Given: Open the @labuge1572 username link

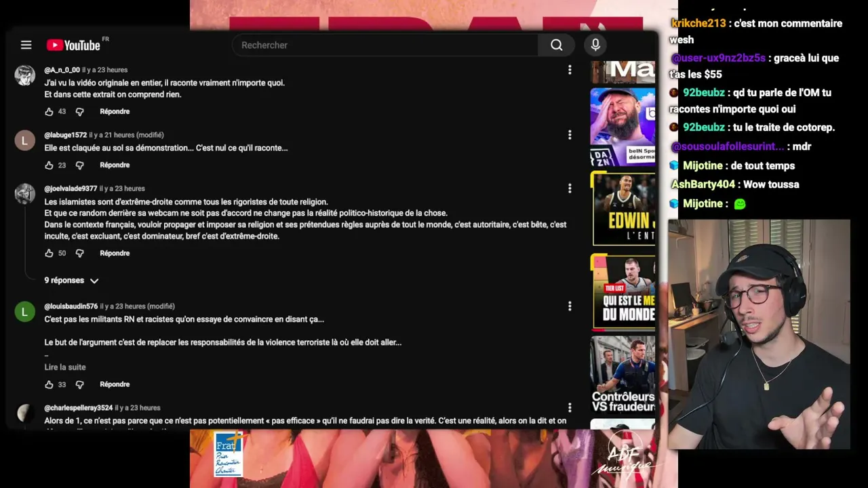Looking at the screenshot, I should (x=66, y=135).
